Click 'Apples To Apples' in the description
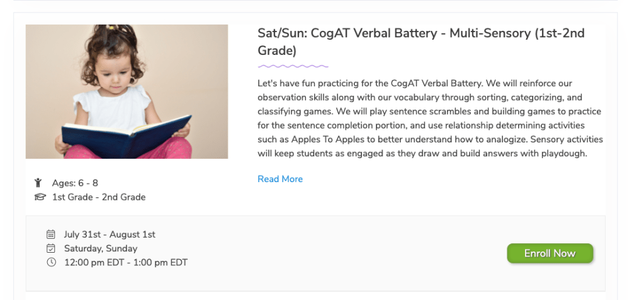 tap(325, 139)
